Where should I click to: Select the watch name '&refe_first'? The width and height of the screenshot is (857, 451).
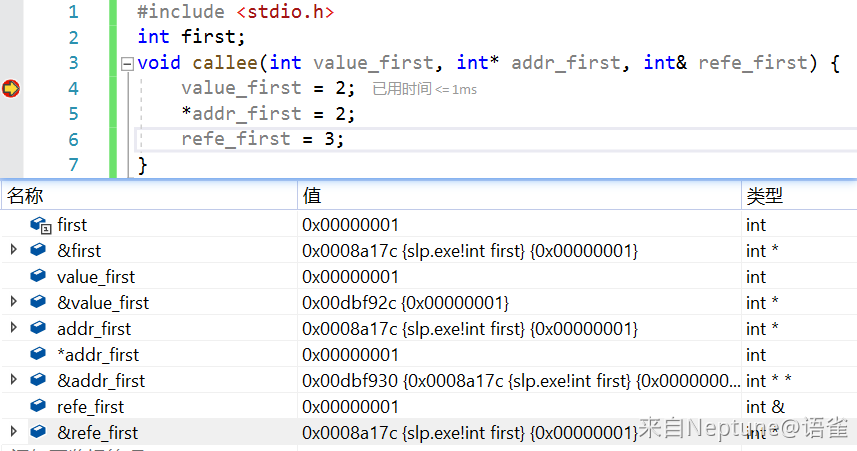(x=97, y=433)
